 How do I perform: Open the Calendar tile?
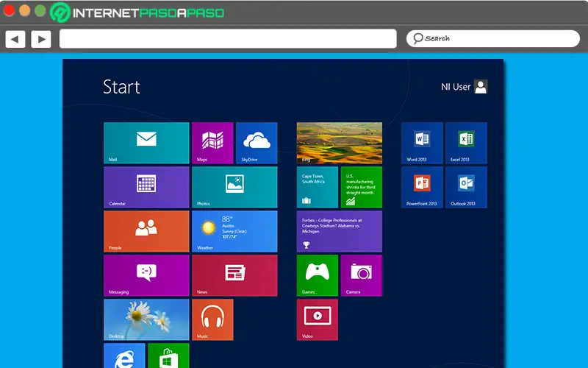click(x=146, y=187)
